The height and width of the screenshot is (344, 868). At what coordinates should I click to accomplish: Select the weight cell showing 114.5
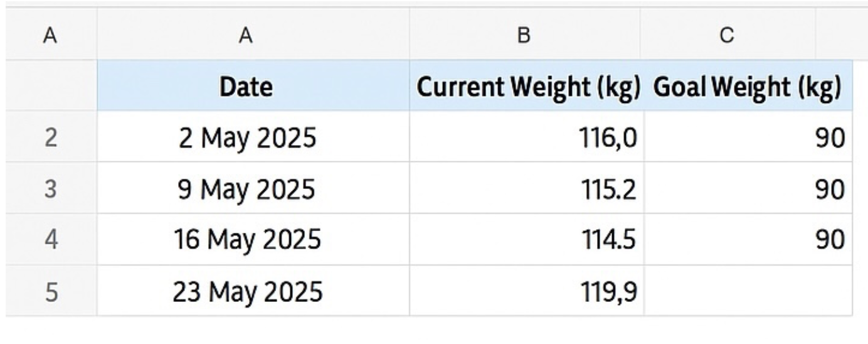(x=527, y=239)
